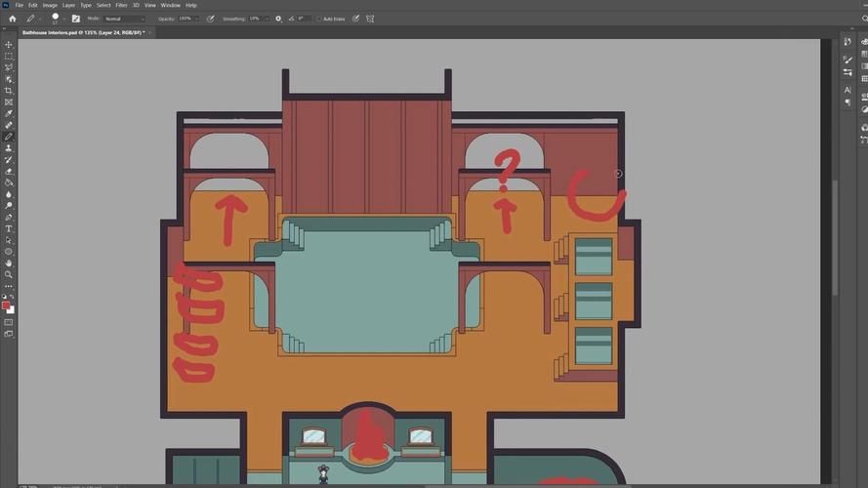This screenshot has height=488, width=868.
Task: Open the Window menu
Action: [x=171, y=5]
